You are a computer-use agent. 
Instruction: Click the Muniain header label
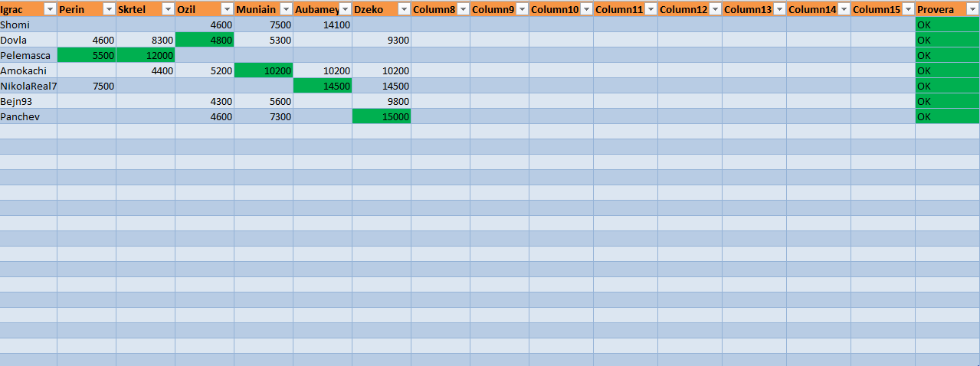point(256,9)
